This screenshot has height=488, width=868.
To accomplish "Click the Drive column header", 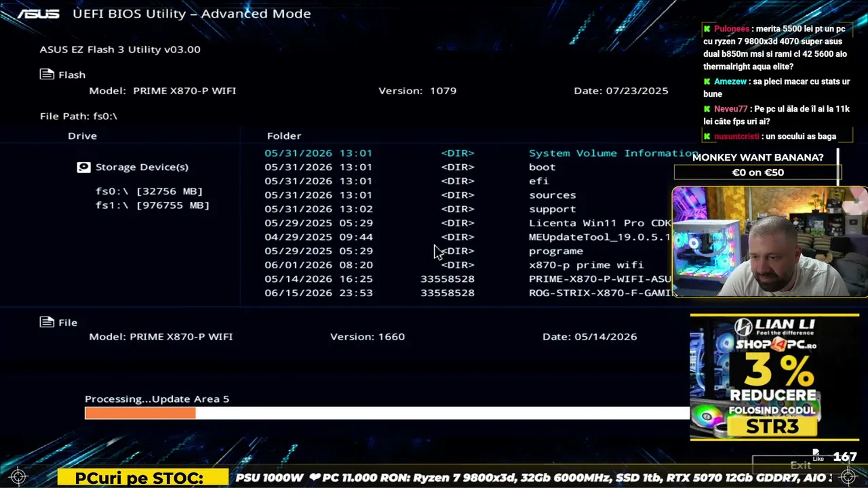I will point(82,136).
